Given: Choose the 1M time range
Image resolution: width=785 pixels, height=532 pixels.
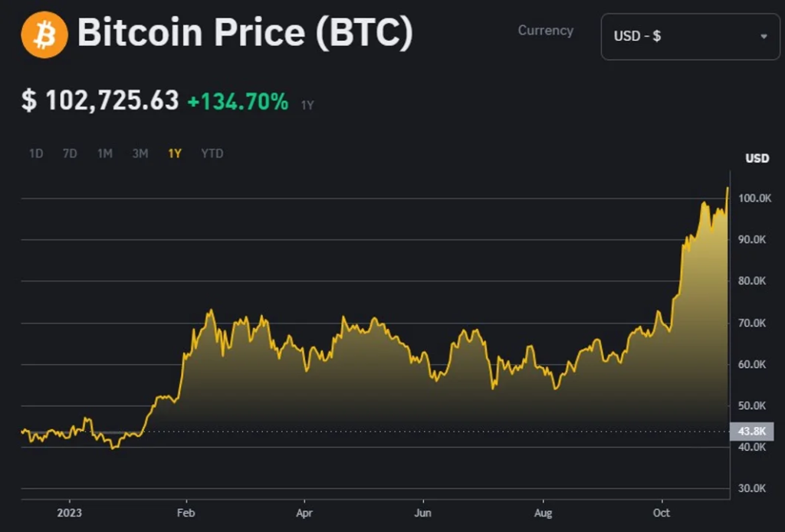Looking at the screenshot, I should click(105, 153).
